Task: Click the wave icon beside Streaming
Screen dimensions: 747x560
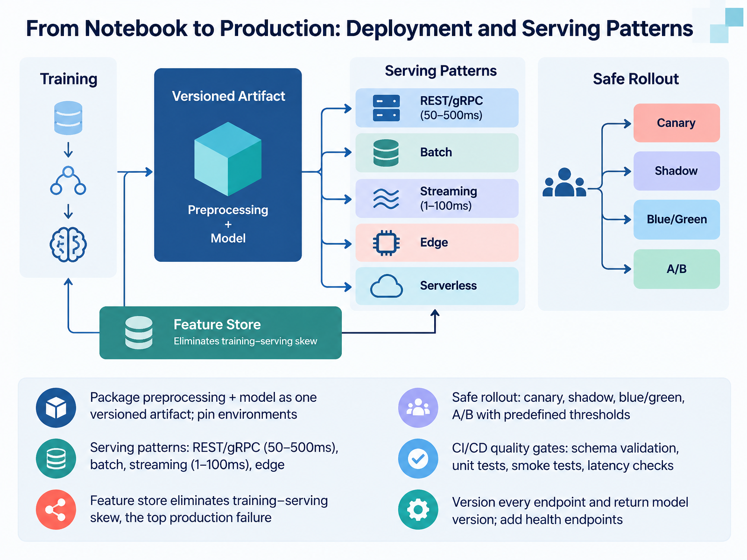Action: coord(386,199)
